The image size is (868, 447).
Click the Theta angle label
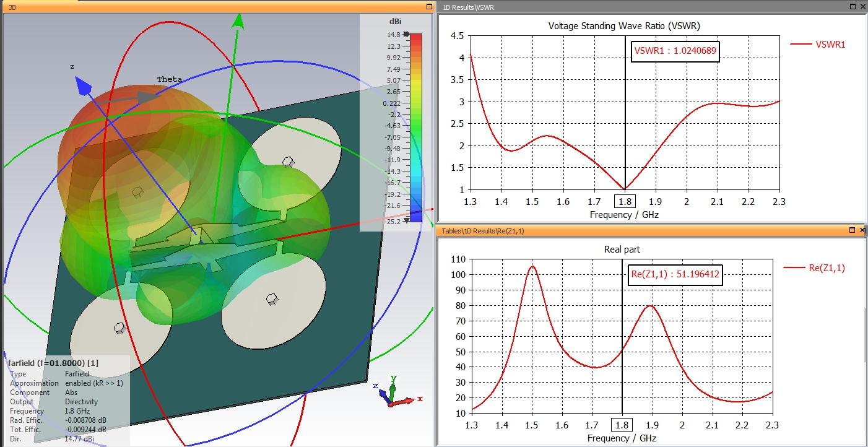[x=169, y=79]
